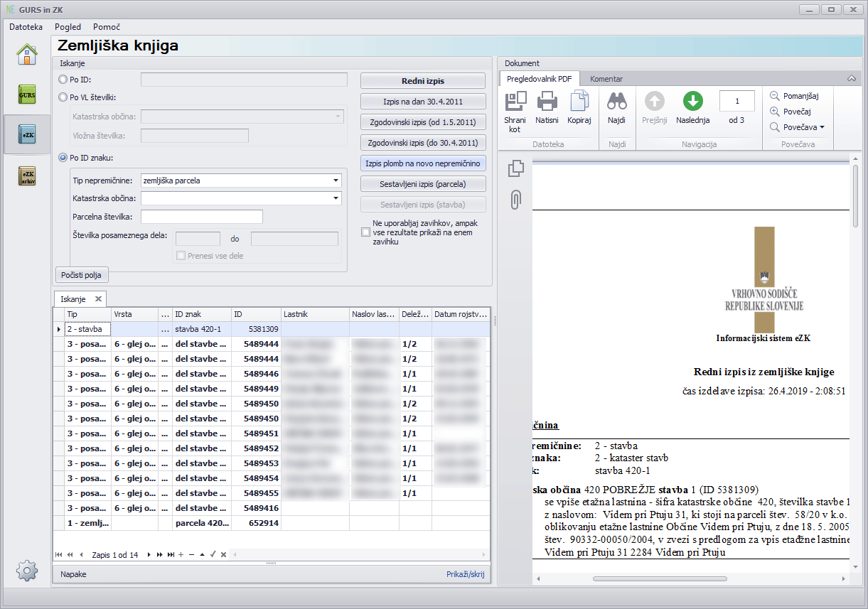Go to next record in navigator
This screenshot has width=868, height=609.
point(149,554)
